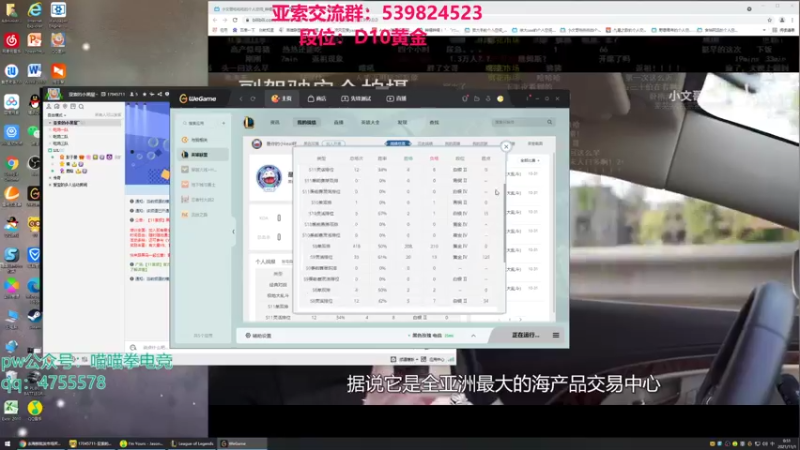
Task: Open the WeGame download icon in title bar
Action: click(488, 98)
